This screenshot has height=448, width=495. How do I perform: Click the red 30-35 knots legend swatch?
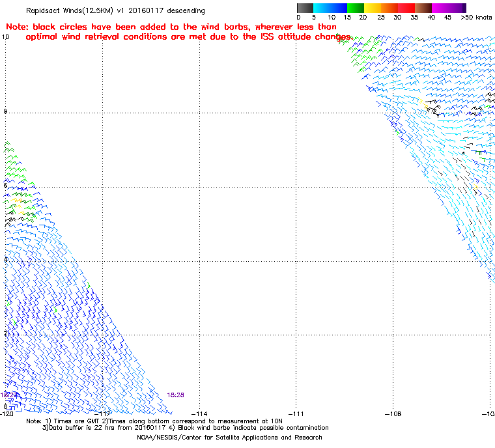[406, 8]
